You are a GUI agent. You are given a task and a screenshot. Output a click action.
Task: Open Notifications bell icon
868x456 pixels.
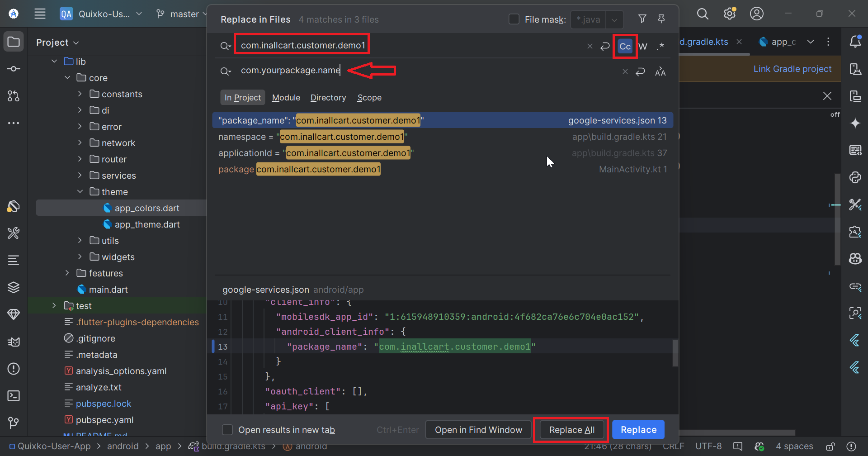(855, 42)
